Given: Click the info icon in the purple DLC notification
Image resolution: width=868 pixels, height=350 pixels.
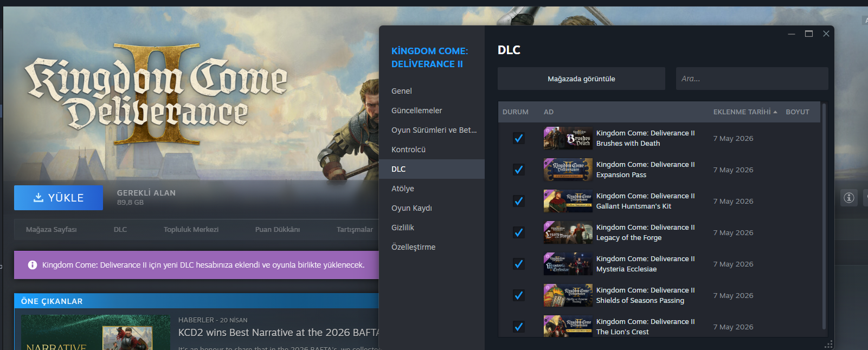Looking at the screenshot, I should 33,265.
